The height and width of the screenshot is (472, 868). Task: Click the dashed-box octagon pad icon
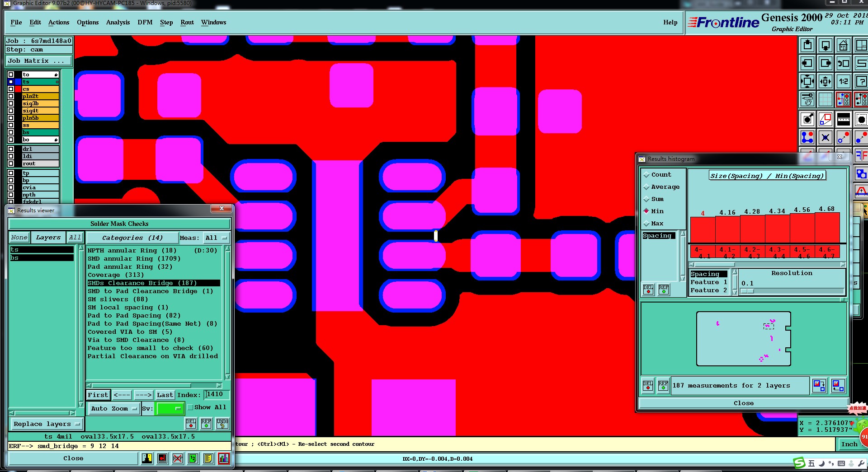pyautogui.click(x=861, y=119)
